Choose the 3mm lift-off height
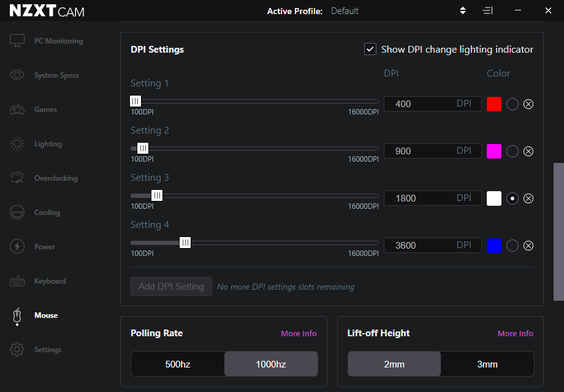The image size is (564, 392). [x=487, y=364]
